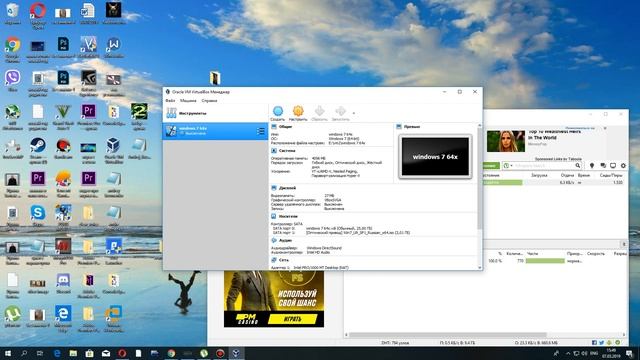Open the Grand Theft Auto V desktop shortcut
This screenshot has width=640, height=360.
pyautogui.click(x=63, y=111)
